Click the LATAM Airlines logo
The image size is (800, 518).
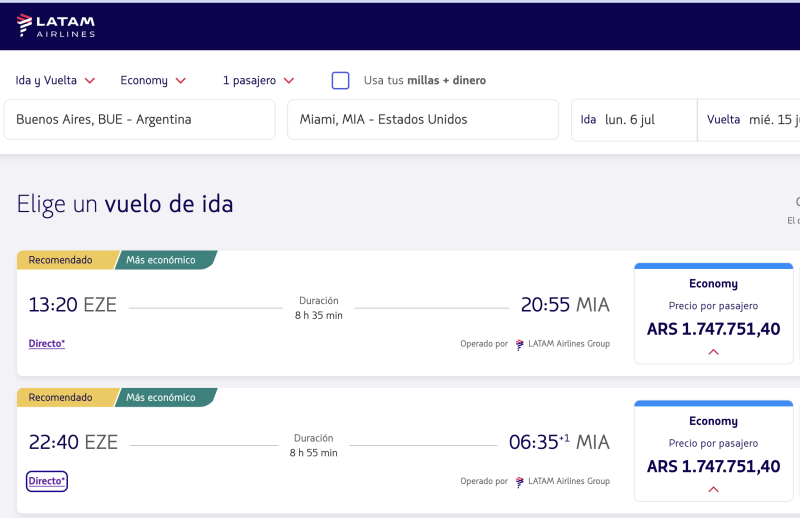(56, 26)
